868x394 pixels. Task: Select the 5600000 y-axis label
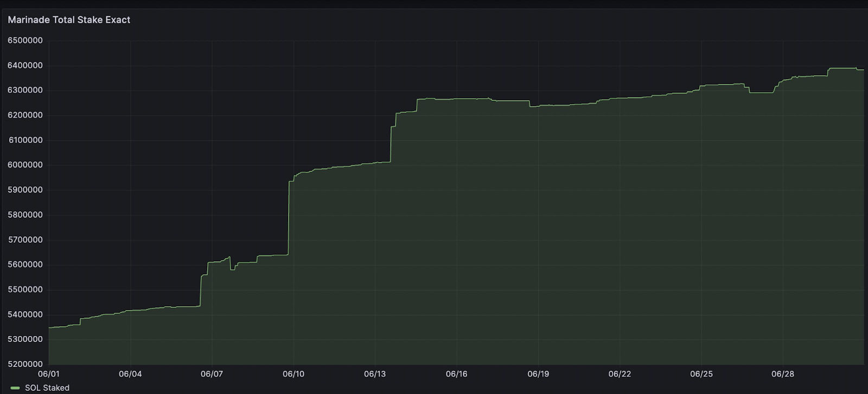coord(25,265)
